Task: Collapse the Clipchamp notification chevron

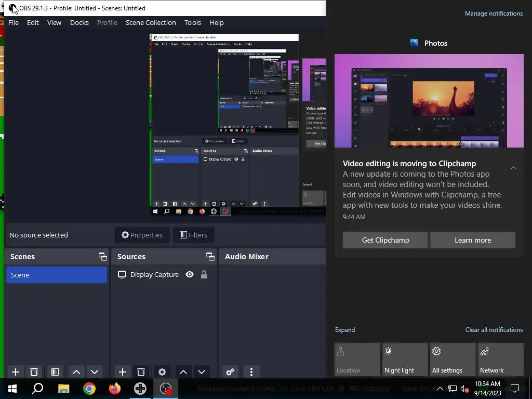Action: [513, 168]
